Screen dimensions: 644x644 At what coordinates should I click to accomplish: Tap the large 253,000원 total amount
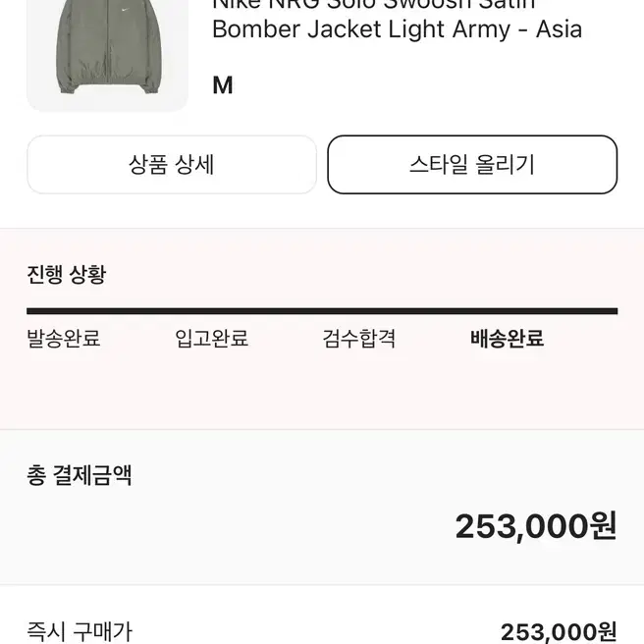pos(536,526)
